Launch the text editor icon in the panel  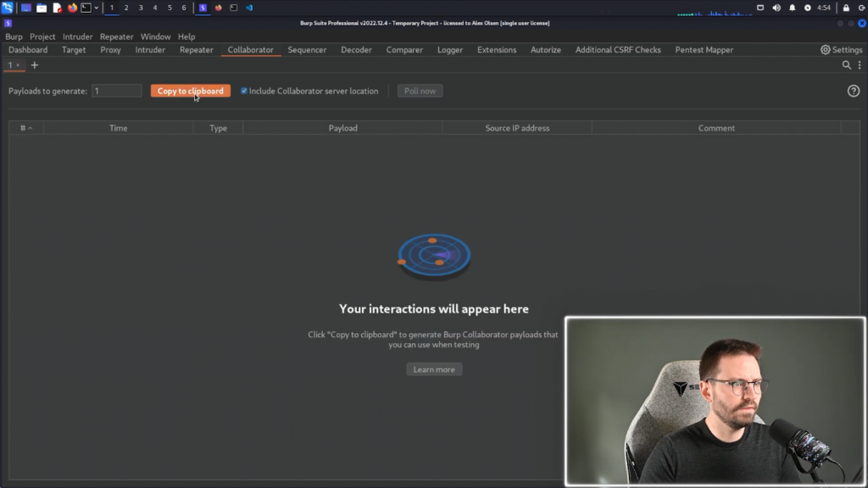click(57, 8)
